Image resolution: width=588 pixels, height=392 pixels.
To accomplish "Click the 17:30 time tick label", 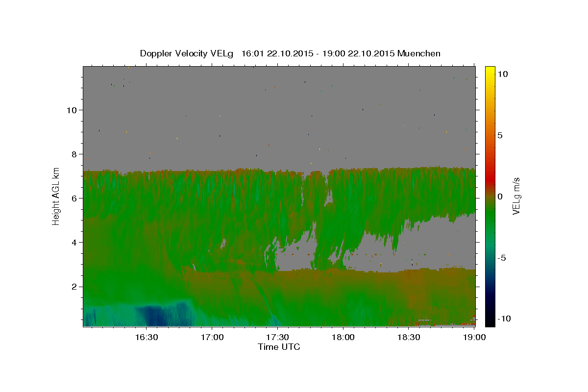I will tap(277, 337).
